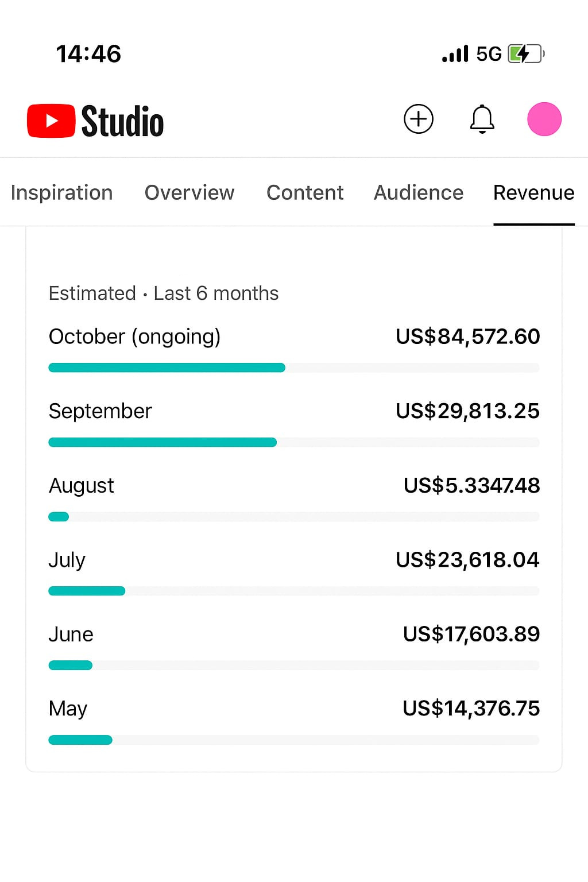Open the notifications bell
Screen dimensions: 588x882
coord(482,119)
